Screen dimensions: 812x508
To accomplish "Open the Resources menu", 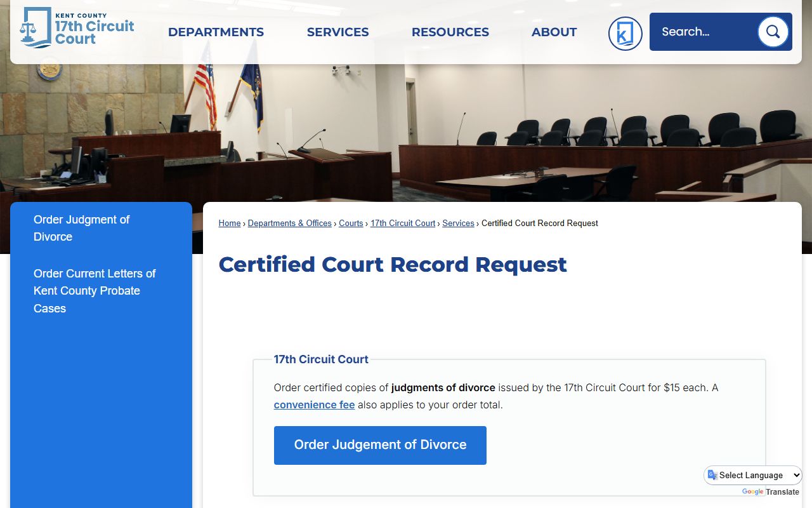I will pyautogui.click(x=450, y=32).
